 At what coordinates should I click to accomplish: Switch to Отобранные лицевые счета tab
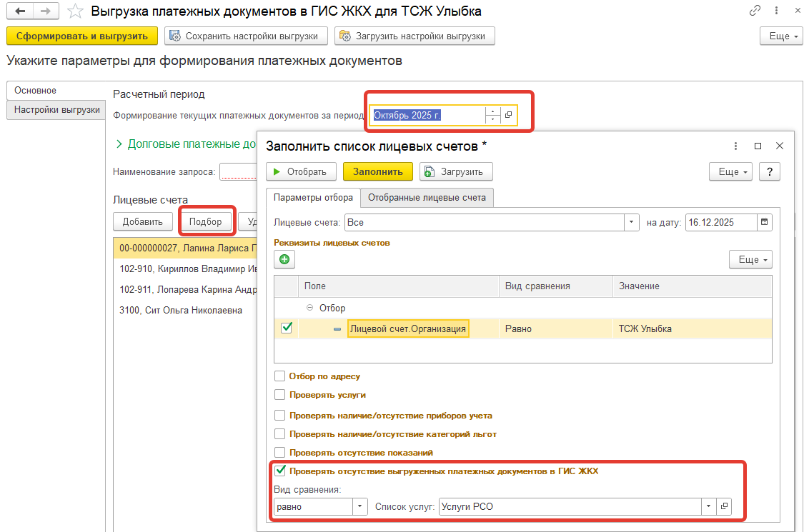427,198
